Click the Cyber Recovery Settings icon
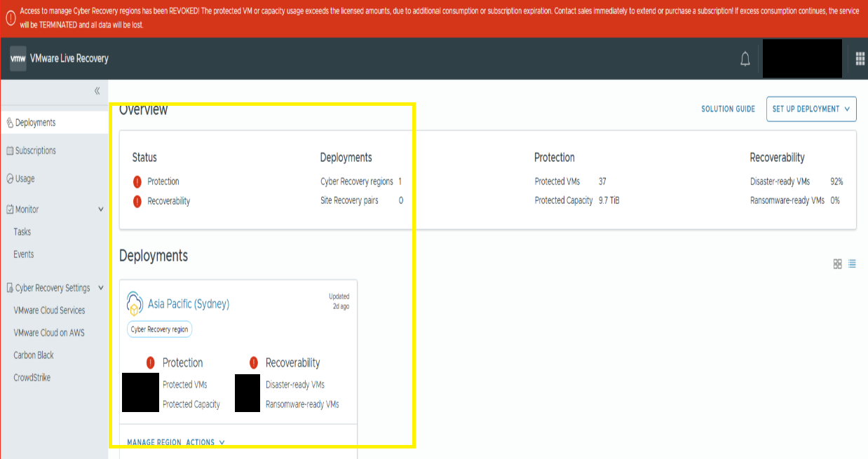Screen dimensions: 868x459 coord(10,288)
